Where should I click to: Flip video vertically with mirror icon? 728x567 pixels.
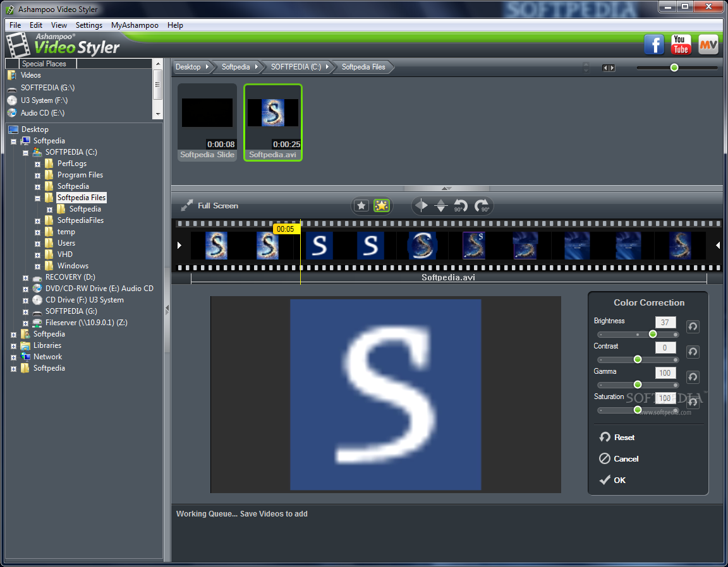[440, 205]
